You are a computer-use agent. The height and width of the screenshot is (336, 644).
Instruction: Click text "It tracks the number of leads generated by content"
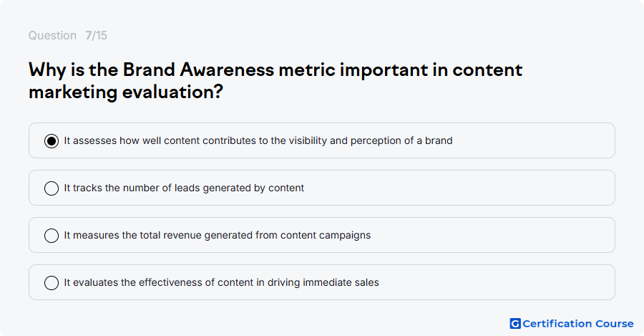coord(184,188)
